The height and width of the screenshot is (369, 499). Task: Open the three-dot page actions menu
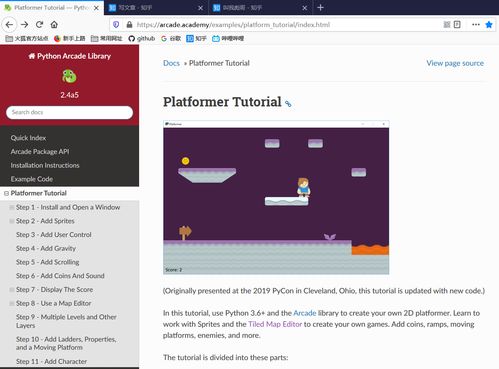click(476, 25)
